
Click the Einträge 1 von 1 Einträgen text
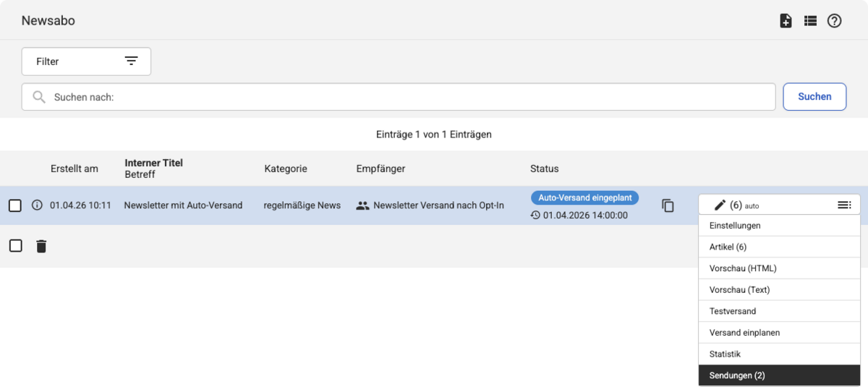pyautogui.click(x=434, y=135)
